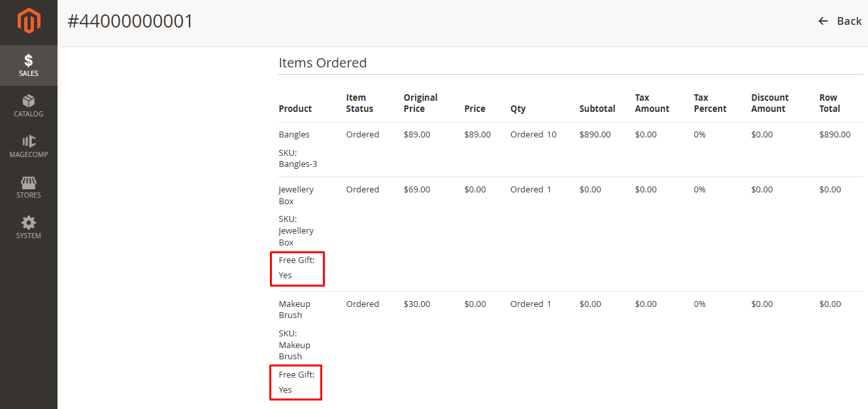The image size is (868, 409).
Task: Go back using the Back button
Action: point(848,21)
